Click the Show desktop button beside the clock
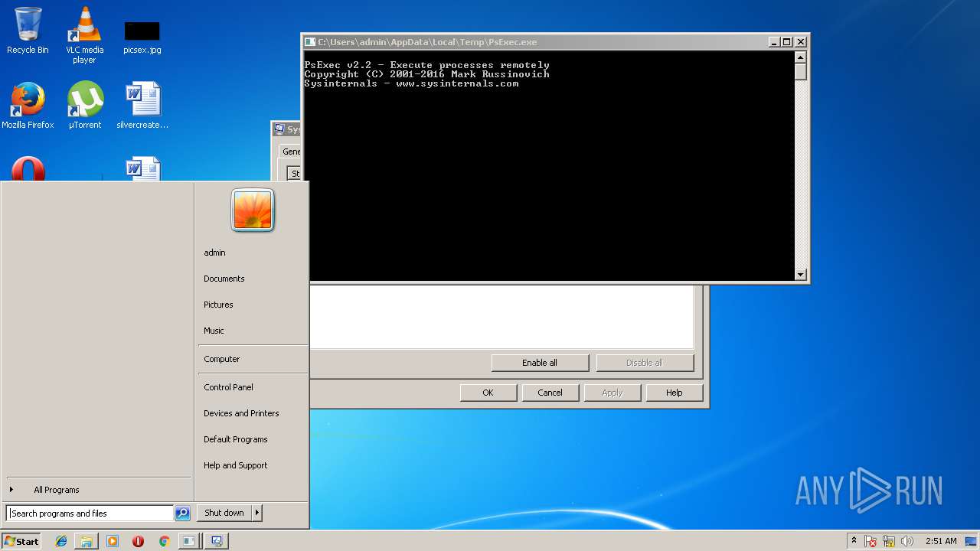The width and height of the screenshot is (980, 551). pyautogui.click(x=971, y=541)
